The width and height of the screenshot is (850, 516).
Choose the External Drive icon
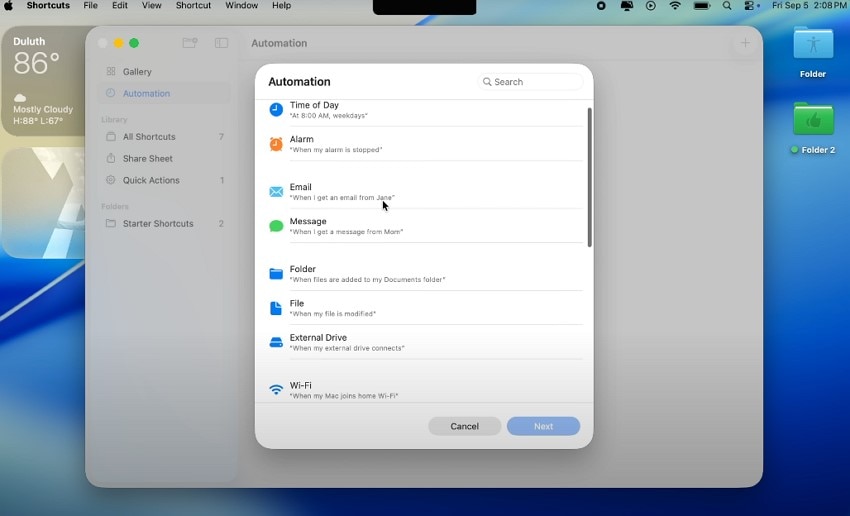276,343
